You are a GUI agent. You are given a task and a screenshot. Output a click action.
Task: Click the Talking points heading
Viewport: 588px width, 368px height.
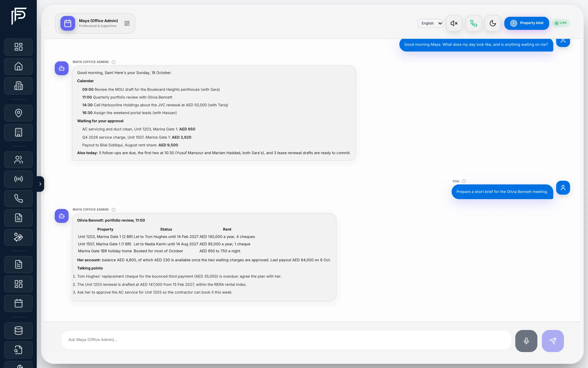coord(90,268)
